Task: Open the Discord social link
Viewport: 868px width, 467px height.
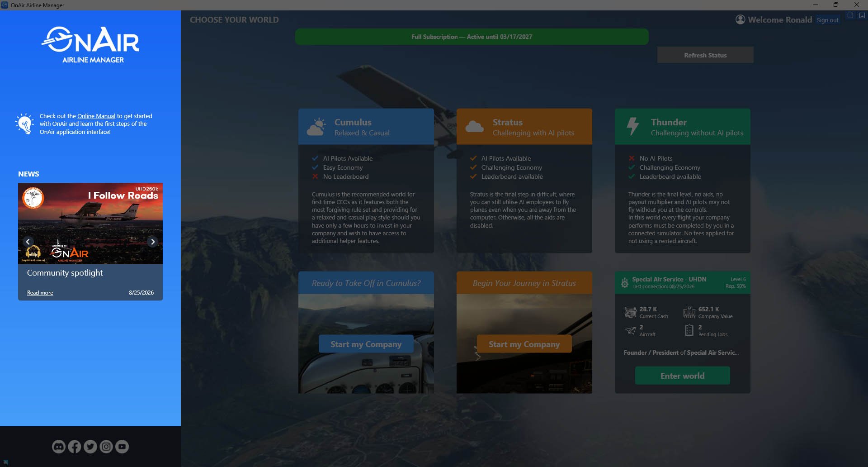Action: 59,447
